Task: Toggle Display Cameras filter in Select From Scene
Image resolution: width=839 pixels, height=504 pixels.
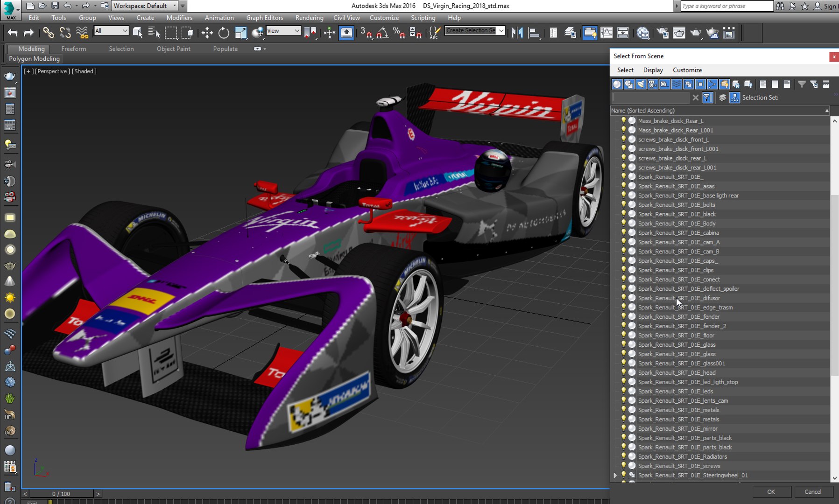Action: tap(653, 84)
